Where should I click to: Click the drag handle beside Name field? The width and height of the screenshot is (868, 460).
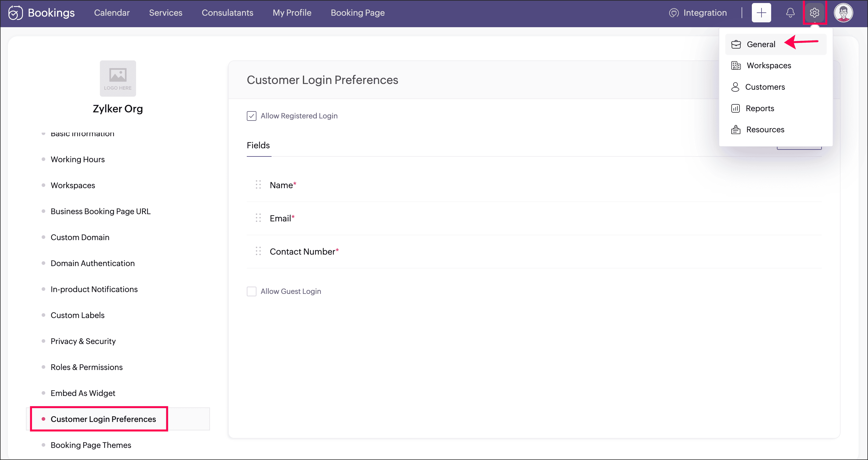(x=258, y=185)
